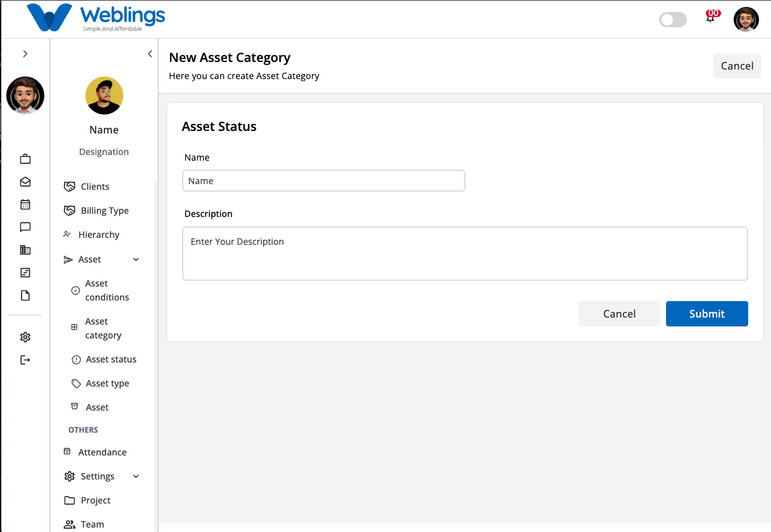The height and width of the screenshot is (532, 771).
Task: Click the Submit button
Action: pos(707,314)
